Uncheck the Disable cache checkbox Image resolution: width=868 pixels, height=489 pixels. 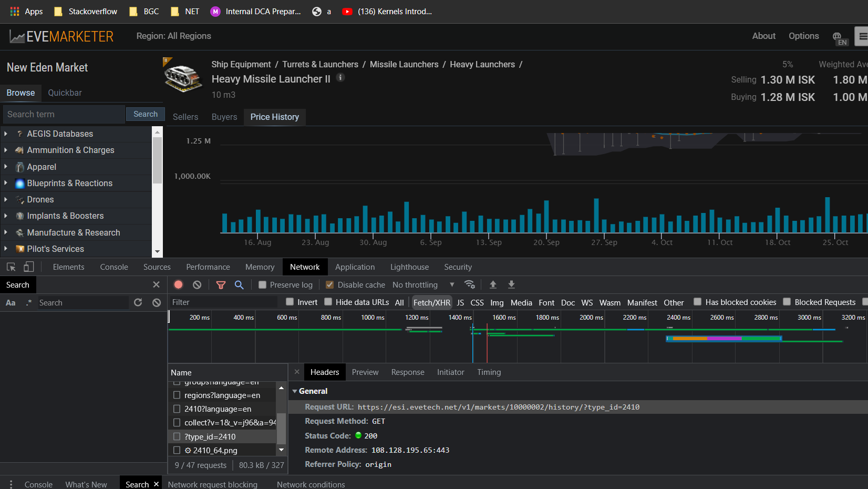point(329,284)
